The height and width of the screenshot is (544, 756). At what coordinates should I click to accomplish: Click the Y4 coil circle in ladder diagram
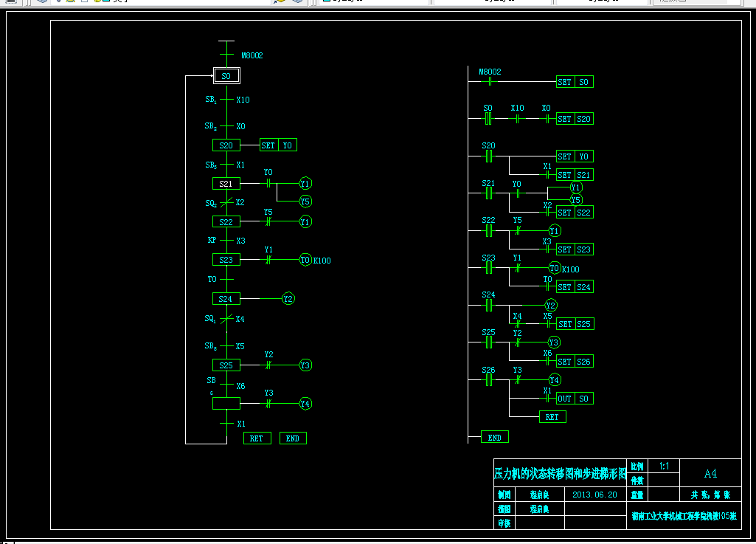point(555,380)
